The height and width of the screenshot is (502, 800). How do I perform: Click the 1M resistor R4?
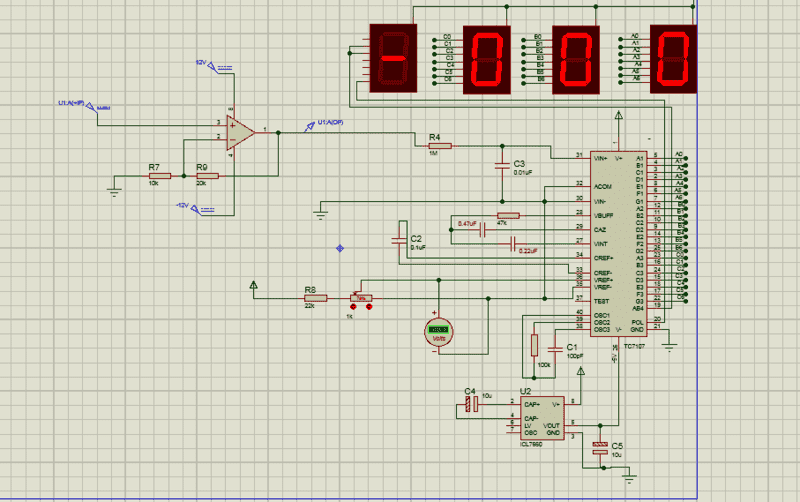pos(439,146)
